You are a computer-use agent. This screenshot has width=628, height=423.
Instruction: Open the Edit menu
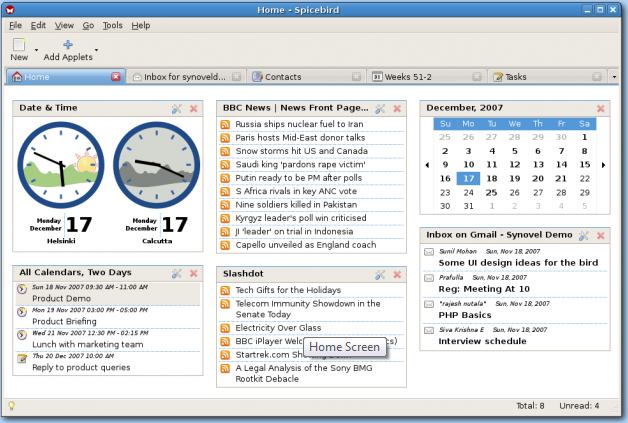(38, 26)
